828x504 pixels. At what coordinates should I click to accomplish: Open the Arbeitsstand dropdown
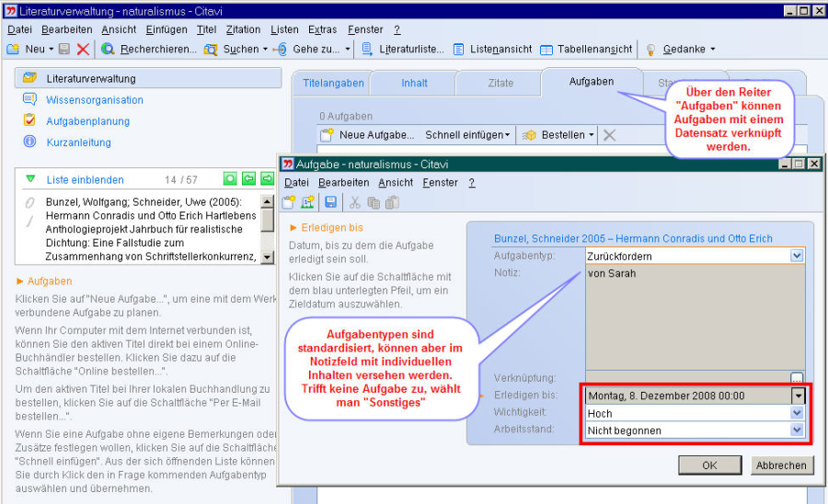coord(797,430)
